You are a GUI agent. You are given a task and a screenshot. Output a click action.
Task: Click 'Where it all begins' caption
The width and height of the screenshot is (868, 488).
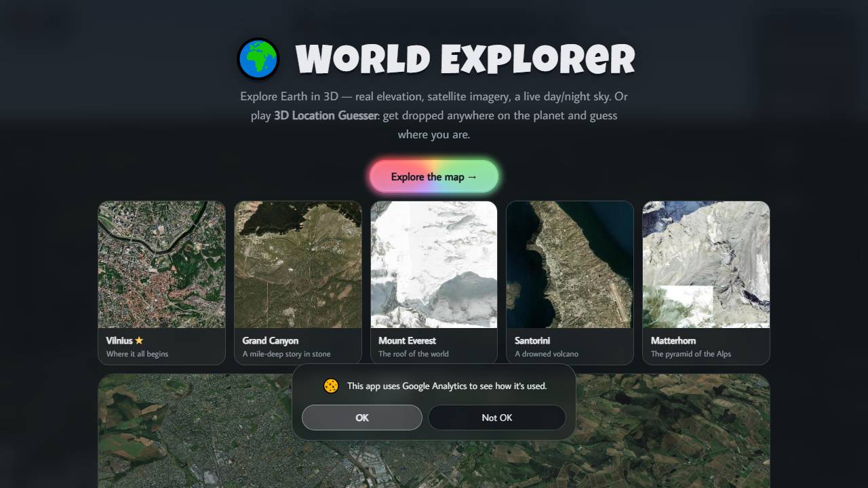point(137,354)
